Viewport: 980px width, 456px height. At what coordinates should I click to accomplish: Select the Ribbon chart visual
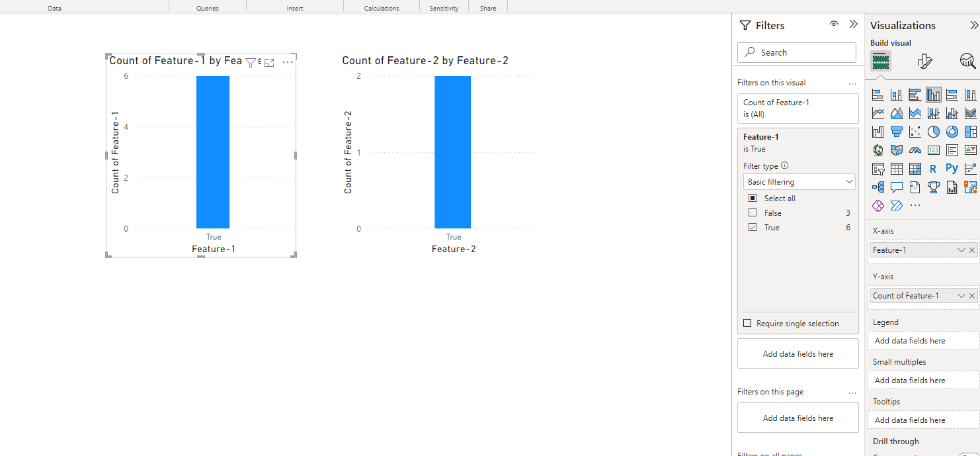point(971,113)
